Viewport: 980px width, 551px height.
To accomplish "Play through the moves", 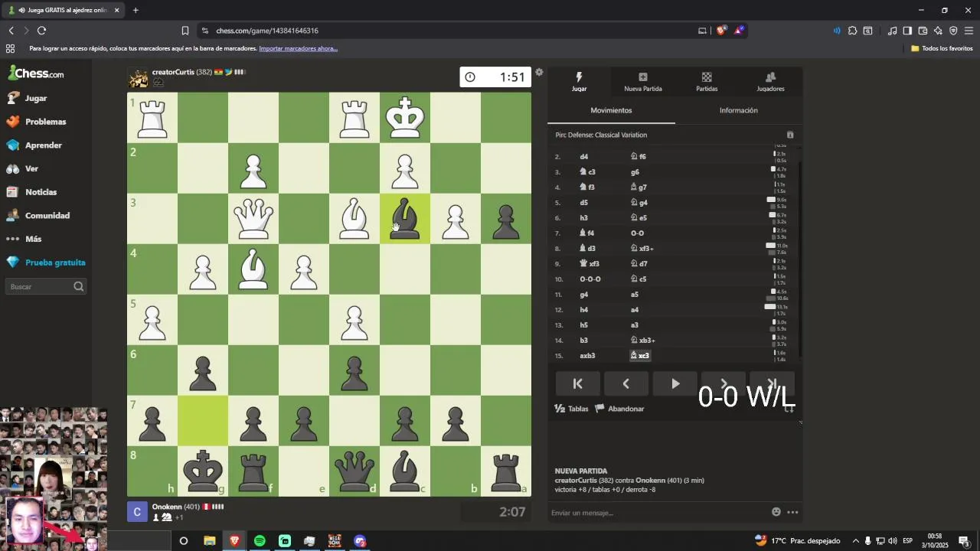I will point(675,383).
